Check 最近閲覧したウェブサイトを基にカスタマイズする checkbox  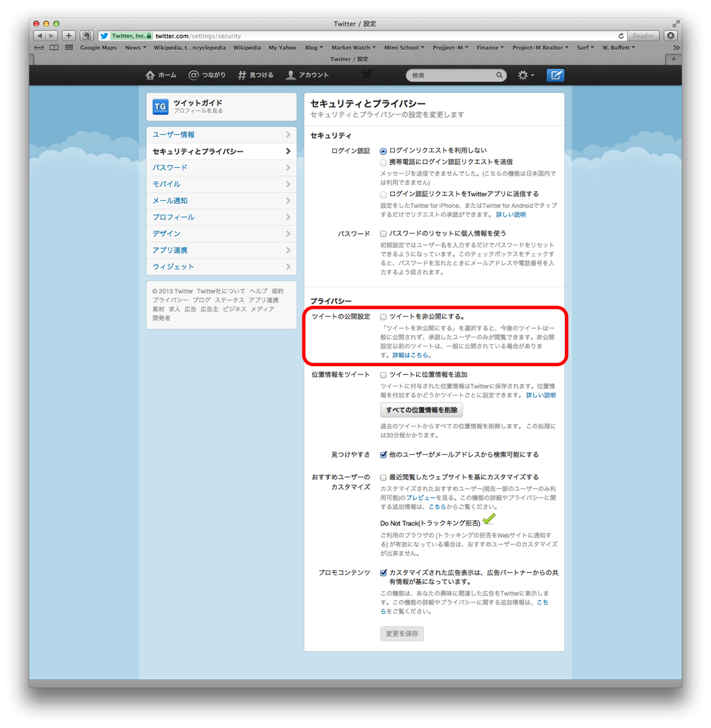383,477
